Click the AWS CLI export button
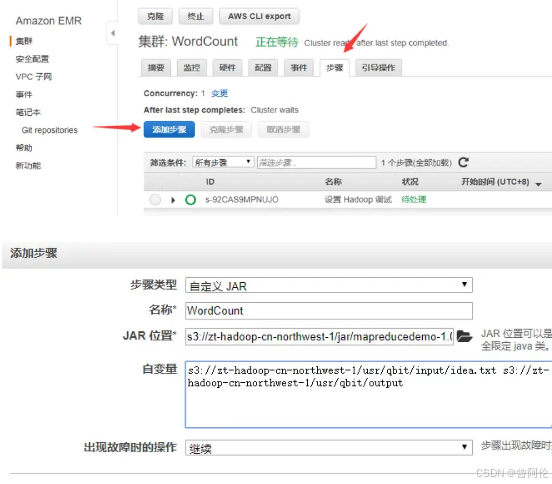This screenshot has height=484, width=552. tap(259, 16)
